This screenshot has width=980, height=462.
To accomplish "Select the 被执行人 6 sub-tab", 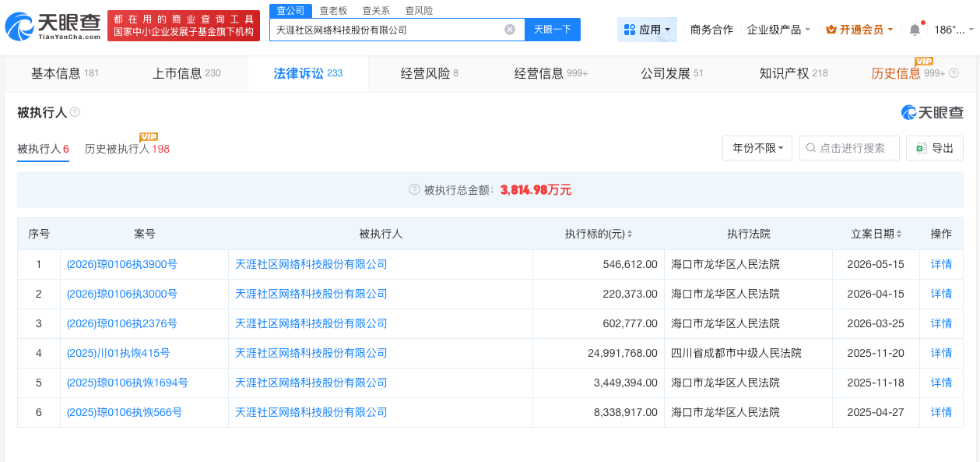I will point(44,149).
